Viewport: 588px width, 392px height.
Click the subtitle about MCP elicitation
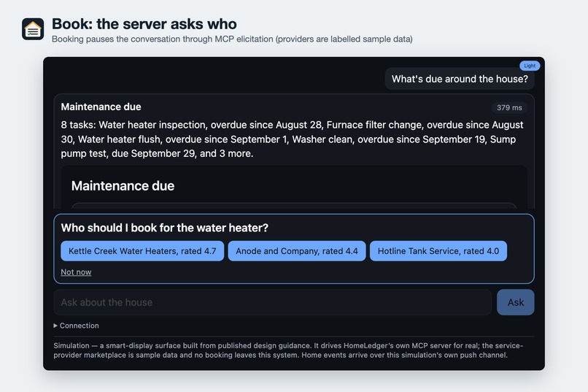(x=232, y=39)
